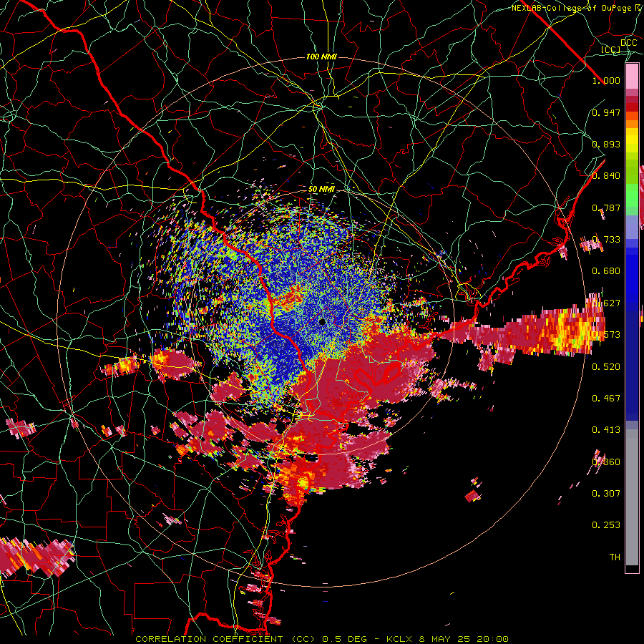
Task: Click the 0.947 value on the scale
Action: (606, 112)
